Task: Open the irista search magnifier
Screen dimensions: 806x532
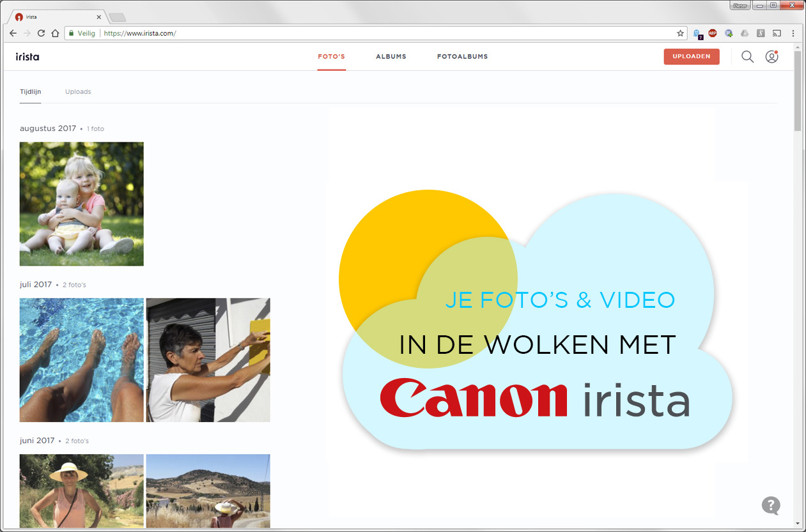Action: point(747,57)
